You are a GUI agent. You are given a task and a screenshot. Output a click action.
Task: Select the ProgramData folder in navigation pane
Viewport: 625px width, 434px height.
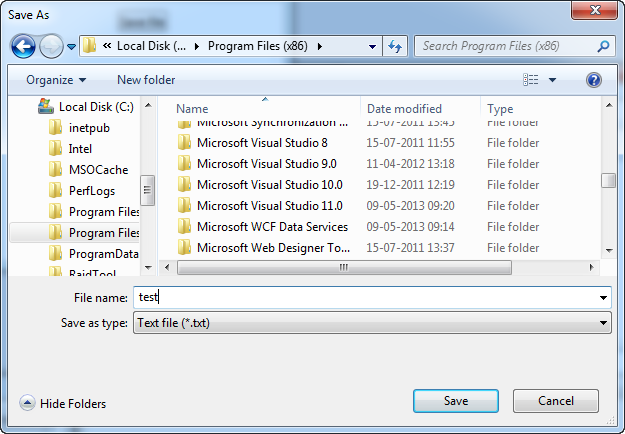click(x=103, y=254)
